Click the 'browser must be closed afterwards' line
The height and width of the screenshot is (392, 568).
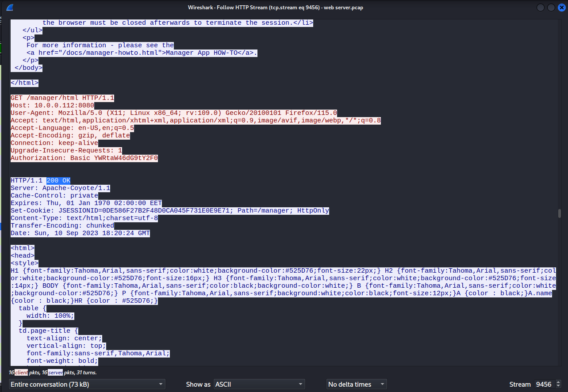[x=178, y=23]
